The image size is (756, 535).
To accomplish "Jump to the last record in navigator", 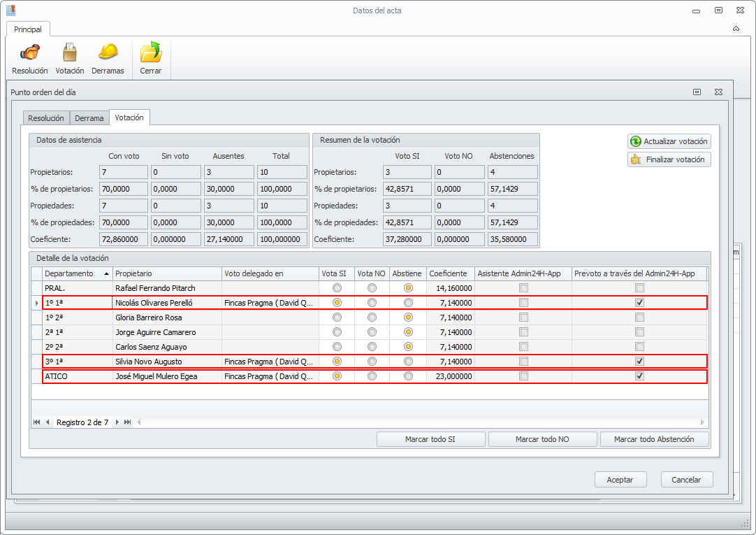I will (x=127, y=422).
